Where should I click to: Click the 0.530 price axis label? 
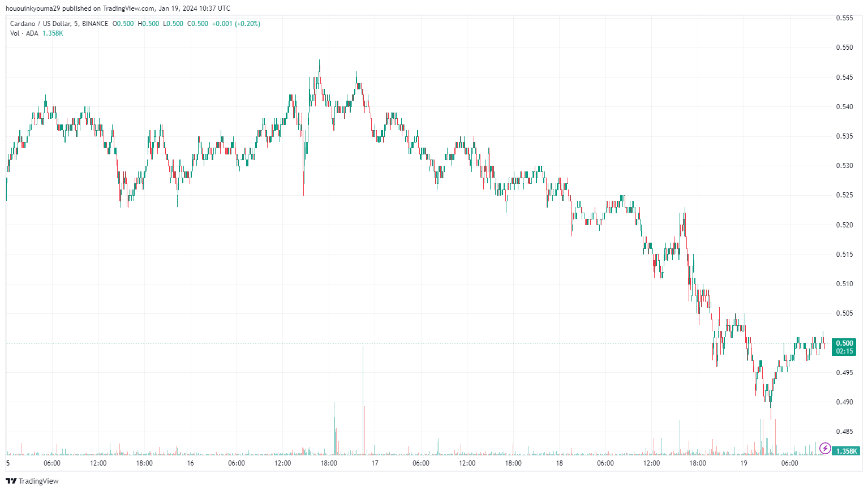[845, 166]
